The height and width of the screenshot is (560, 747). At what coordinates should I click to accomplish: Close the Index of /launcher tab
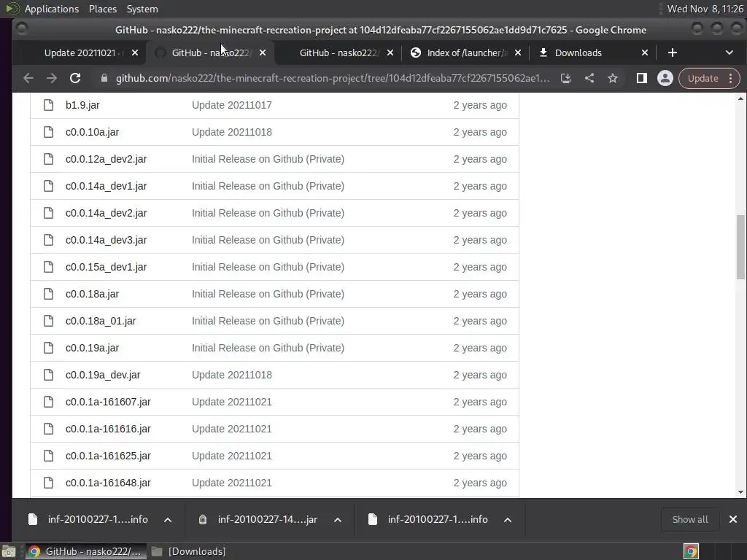click(518, 52)
